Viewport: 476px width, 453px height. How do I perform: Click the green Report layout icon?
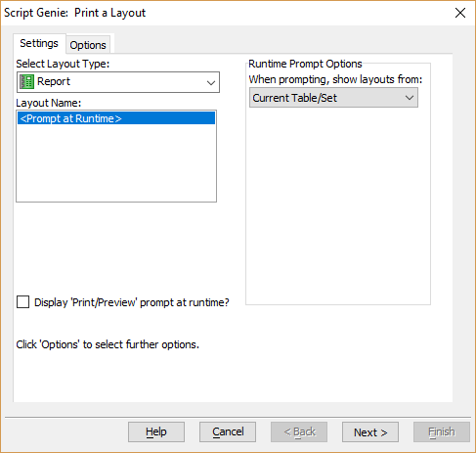pos(26,81)
